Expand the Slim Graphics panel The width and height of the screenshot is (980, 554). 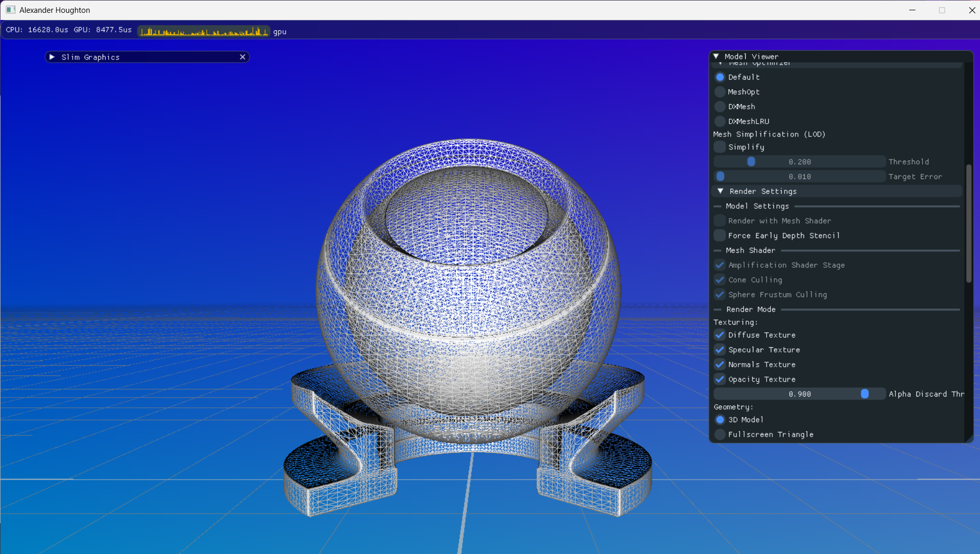coord(52,57)
